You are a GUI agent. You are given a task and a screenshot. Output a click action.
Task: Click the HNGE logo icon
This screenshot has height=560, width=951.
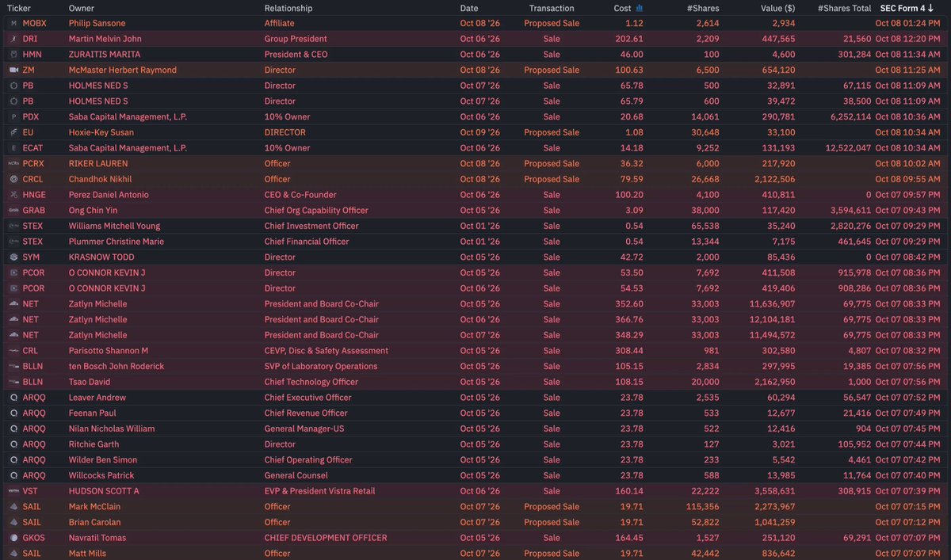(x=13, y=195)
